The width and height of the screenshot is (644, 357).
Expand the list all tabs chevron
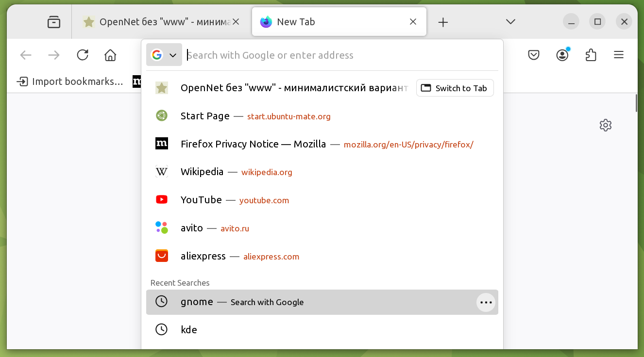(510, 22)
